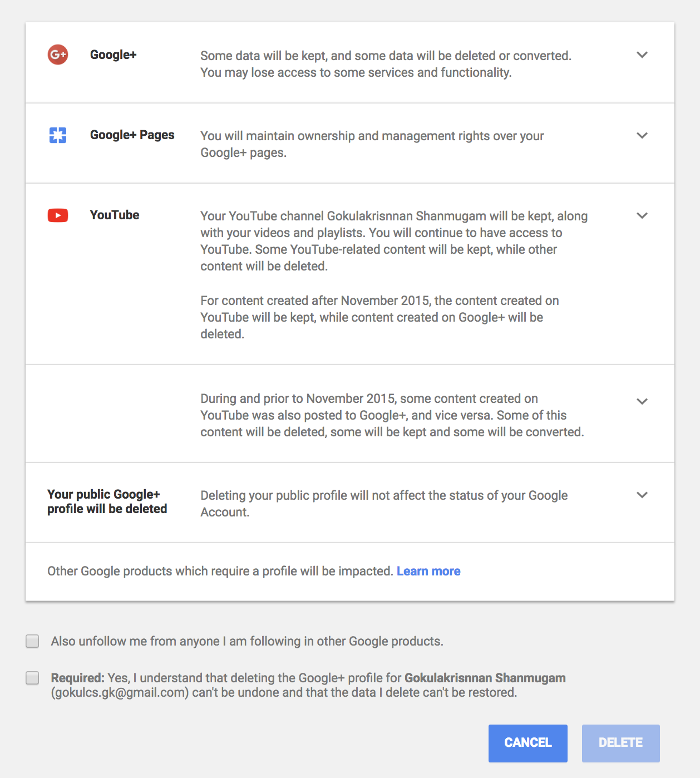Click 'You will maintain ownership' description text
Screen dimensions: 700x778
click(372, 144)
